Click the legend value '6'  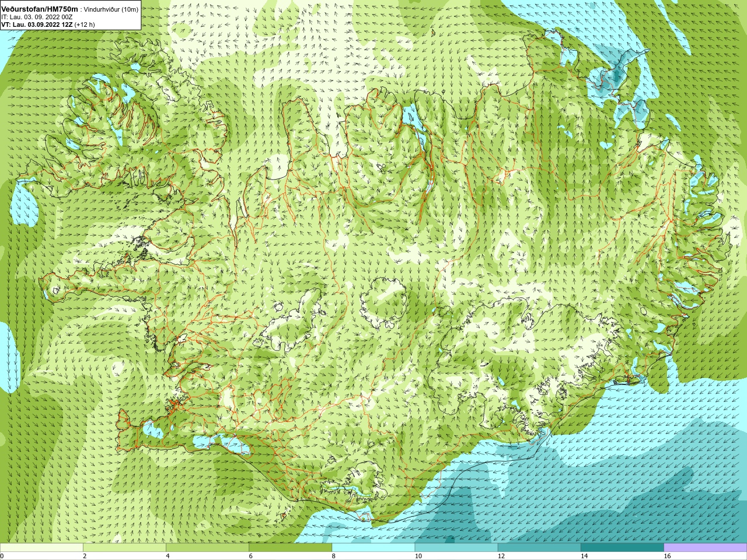(250, 556)
